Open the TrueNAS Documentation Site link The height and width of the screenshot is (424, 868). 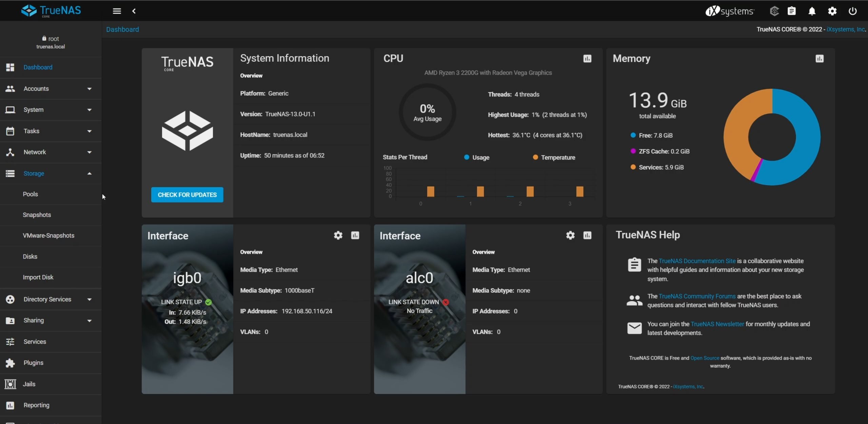[697, 261]
